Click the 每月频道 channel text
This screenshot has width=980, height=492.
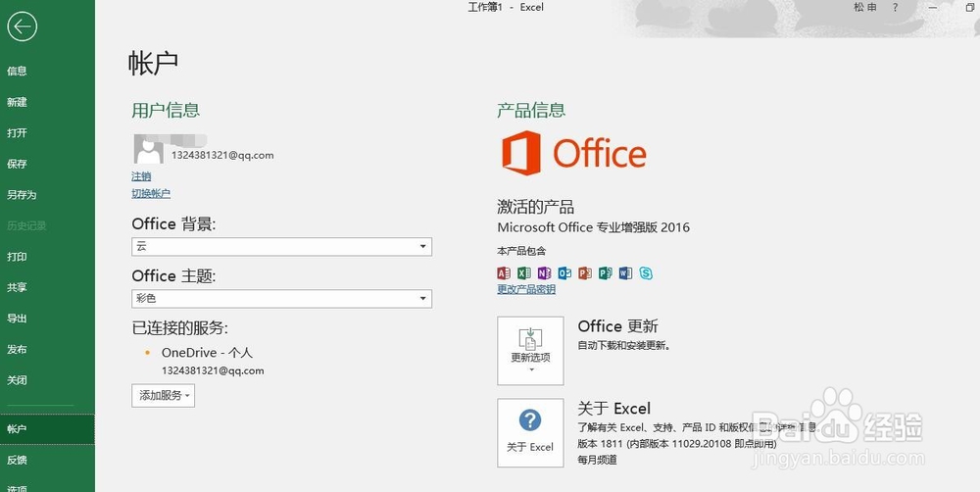coord(597,460)
